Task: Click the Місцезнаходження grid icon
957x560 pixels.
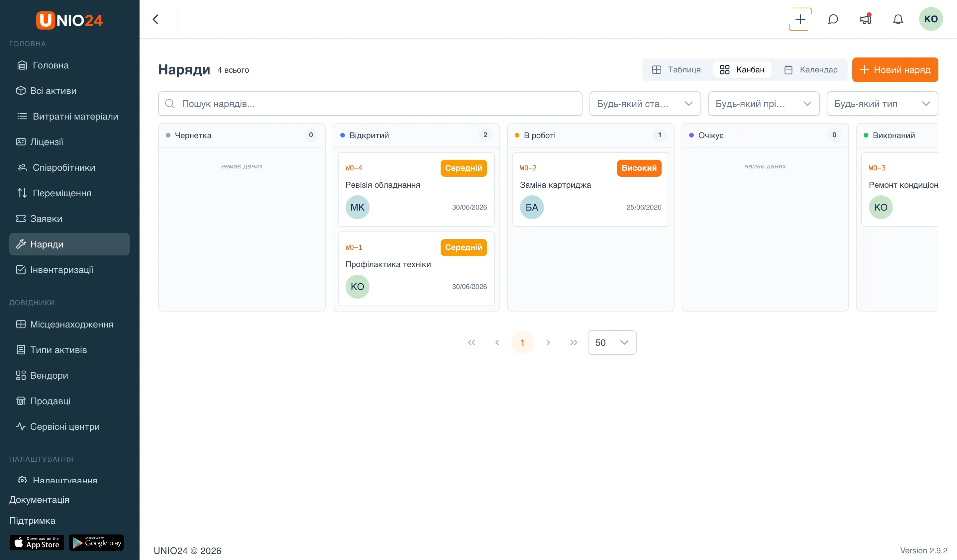Action: [21, 324]
